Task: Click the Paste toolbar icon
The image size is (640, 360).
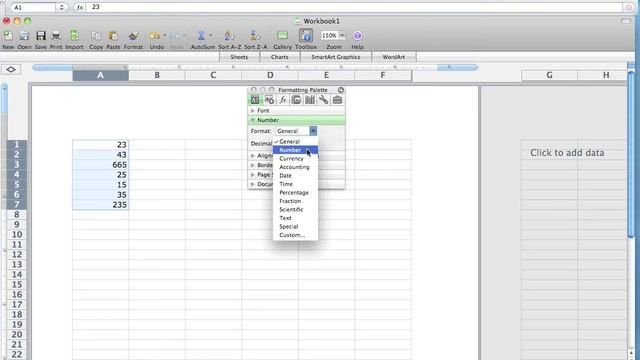Action: 113,36
